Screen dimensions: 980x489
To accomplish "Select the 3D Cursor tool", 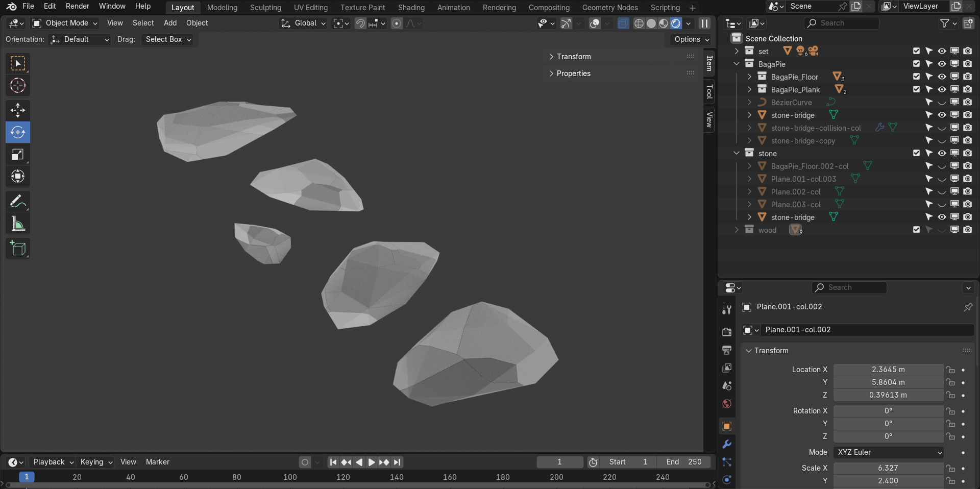I will (x=18, y=86).
